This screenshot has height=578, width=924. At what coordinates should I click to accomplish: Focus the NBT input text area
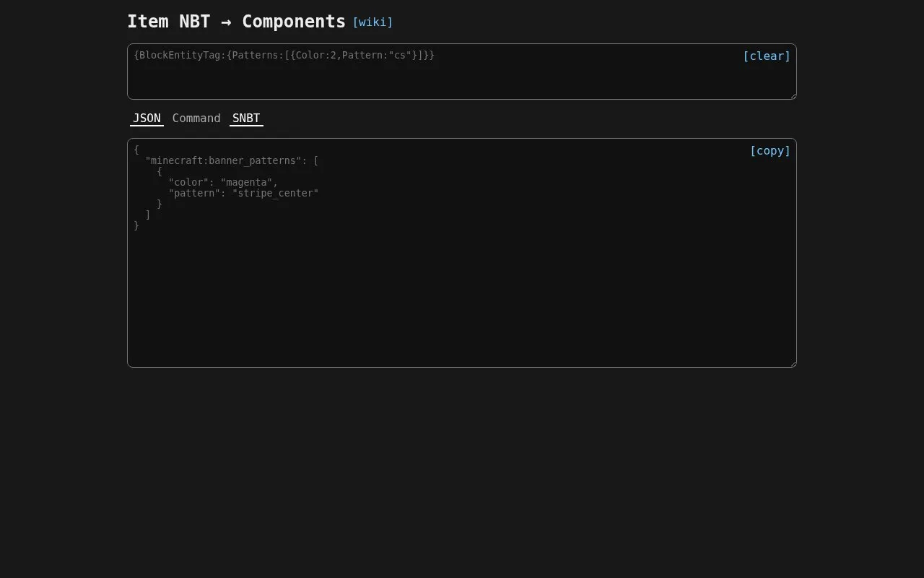click(462, 72)
